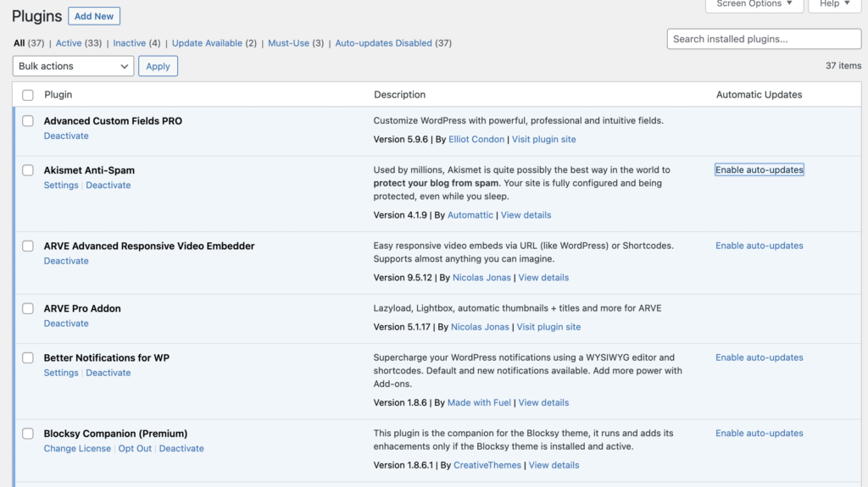Toggle the select-all plugins checkbox
Screen dimensions: 868x487
(28, 95)
